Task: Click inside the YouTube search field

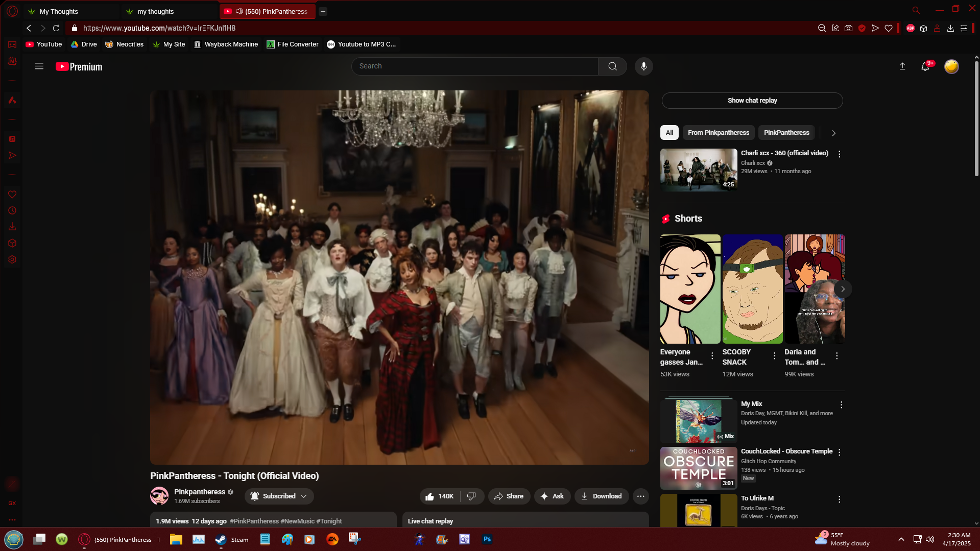Action: point(475,66)
